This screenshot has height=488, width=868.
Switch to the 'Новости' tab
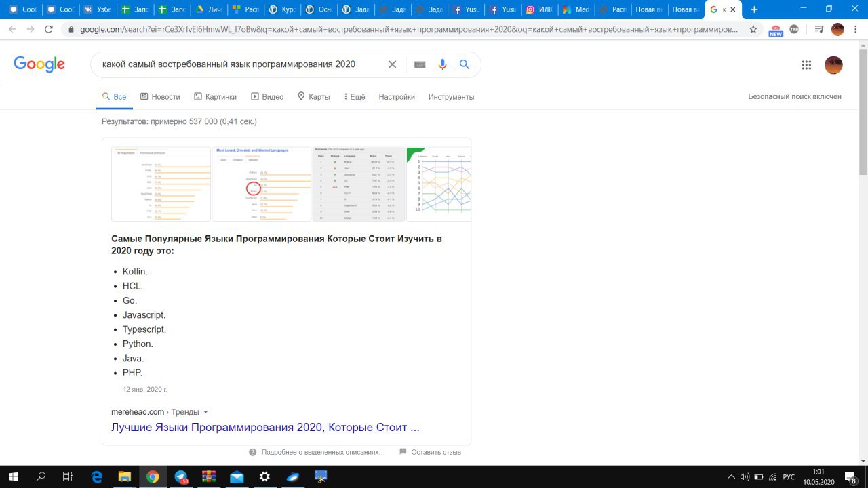click(x=160, y=97)
